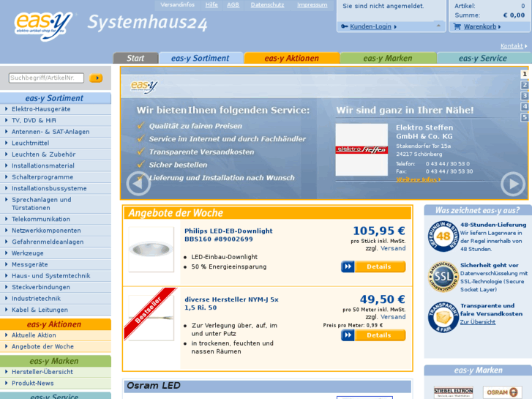Select banner slide number 1
This screenshot has height=399, width=532.
click(525, 74)
